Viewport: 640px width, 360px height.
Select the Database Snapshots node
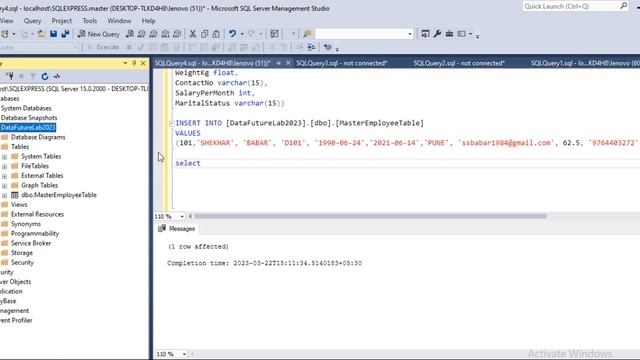(29, 118)
